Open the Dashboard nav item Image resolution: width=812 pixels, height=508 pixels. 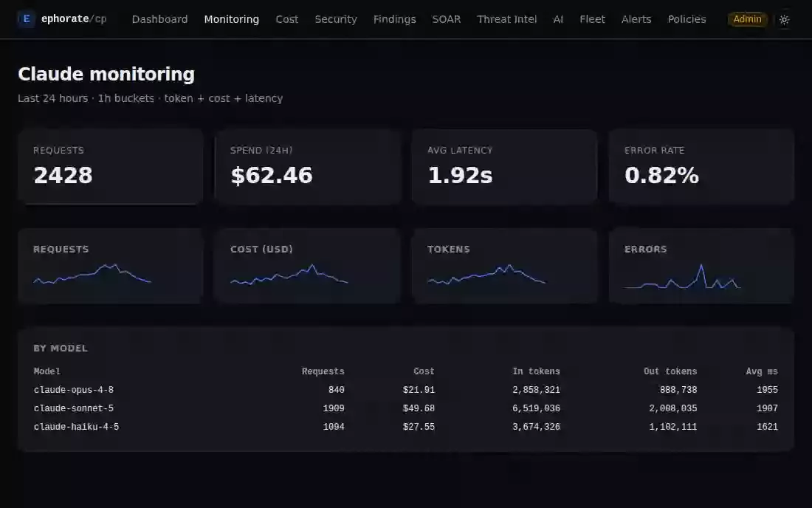click(x=159, y=19)
